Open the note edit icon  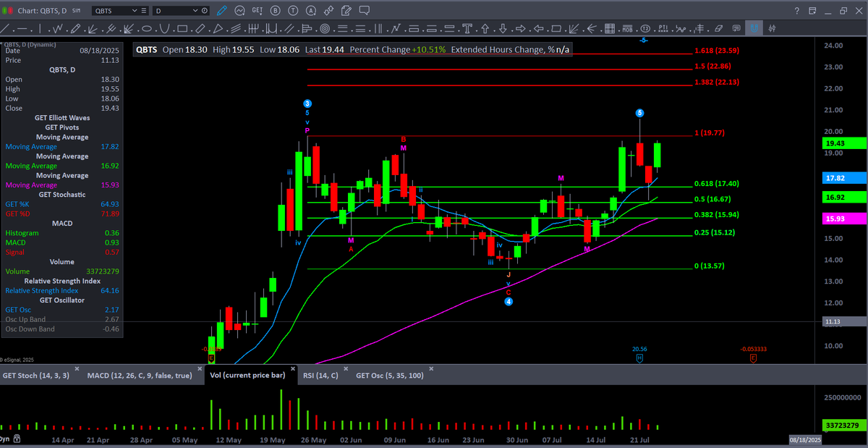point(346,11)
